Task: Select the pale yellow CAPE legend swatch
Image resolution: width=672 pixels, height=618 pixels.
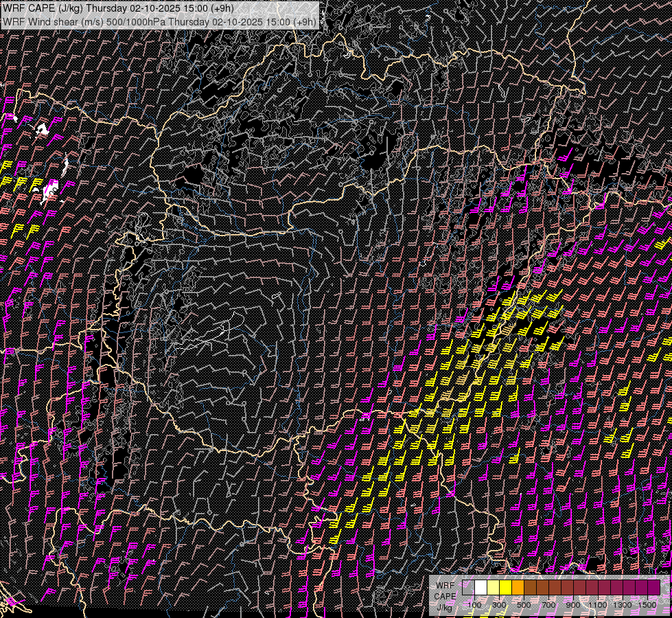Action: 493,587
